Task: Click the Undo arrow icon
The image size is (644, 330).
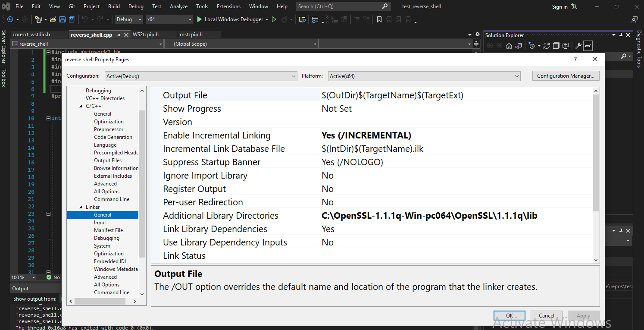Action: pos(85,19)
